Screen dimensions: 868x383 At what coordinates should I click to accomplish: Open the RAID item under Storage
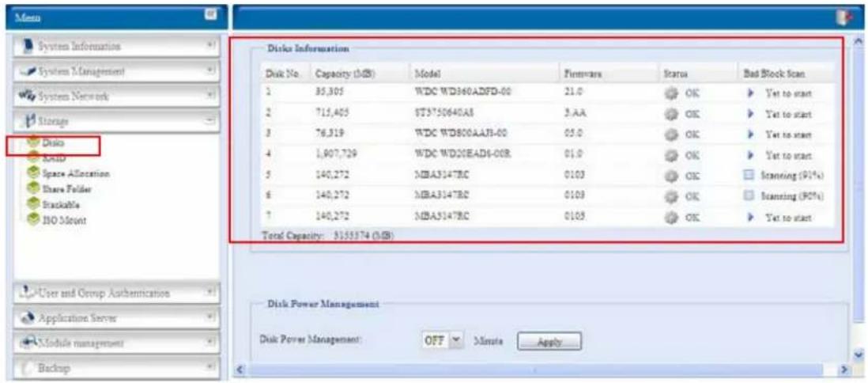(x=55, y=159)
